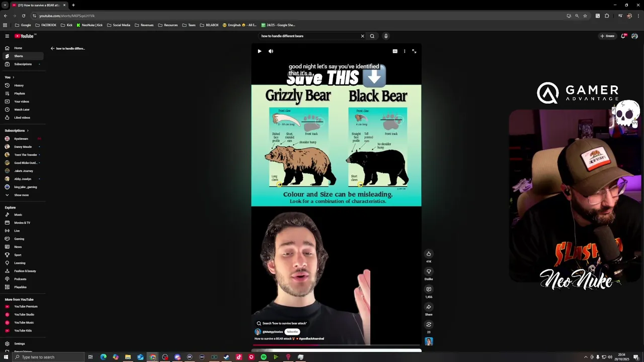Image resolution: width=644 pixels, height=362 pixels.
Task: Expand the 'You' section chevron
Action: point(13,77)
